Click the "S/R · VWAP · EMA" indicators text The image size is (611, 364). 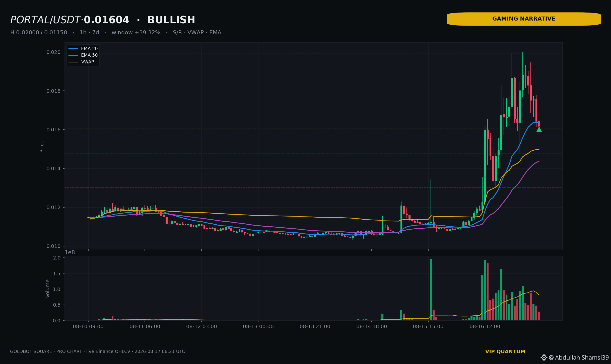coord(197,33)
